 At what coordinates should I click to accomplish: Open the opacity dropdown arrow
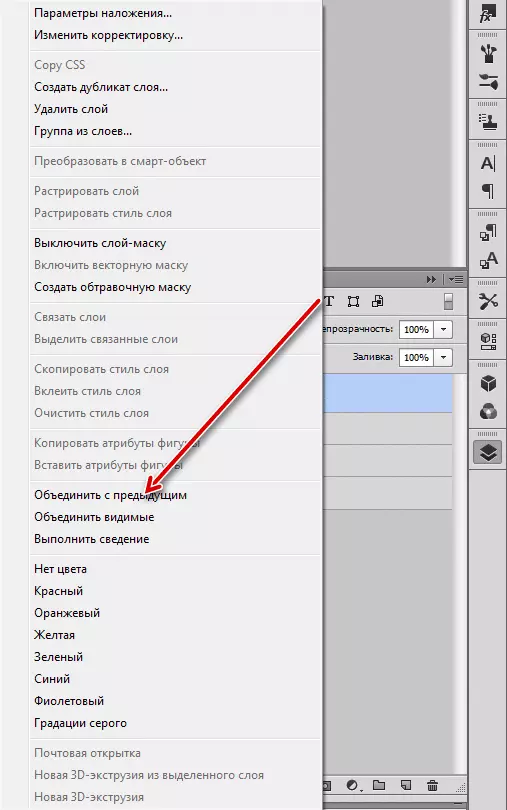(443, 330)
